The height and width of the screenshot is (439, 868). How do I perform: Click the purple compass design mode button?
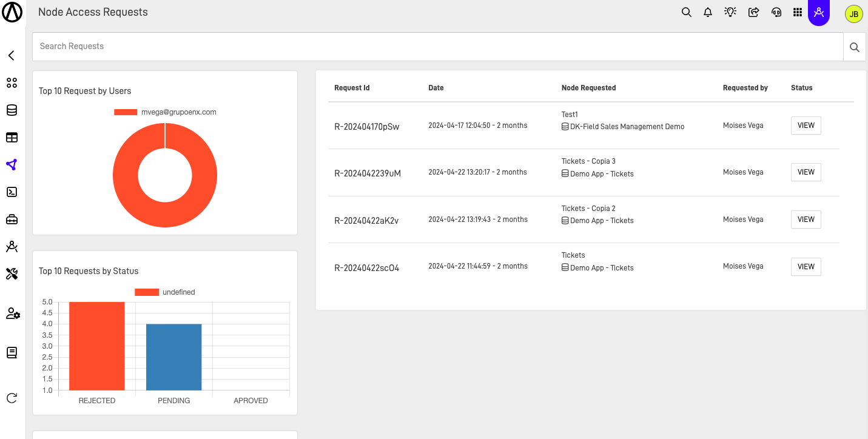pyautogui.click(x=819, y=12)
